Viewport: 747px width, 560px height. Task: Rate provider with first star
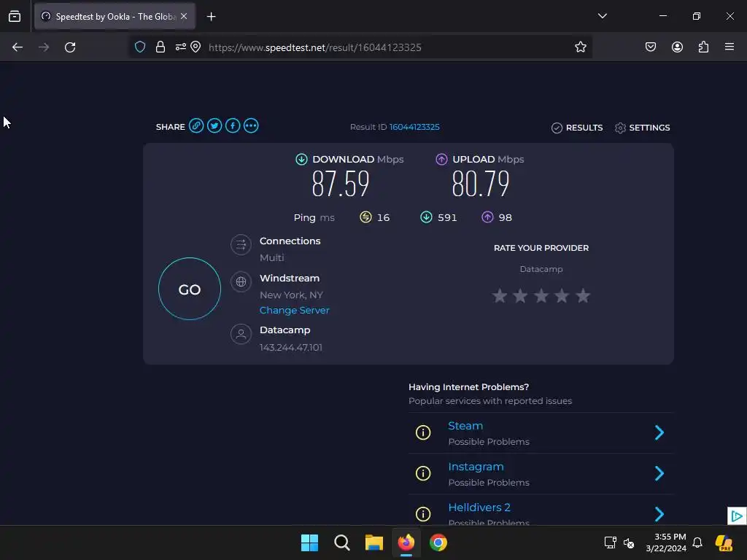pyautogui.click(x=499, y=296)
